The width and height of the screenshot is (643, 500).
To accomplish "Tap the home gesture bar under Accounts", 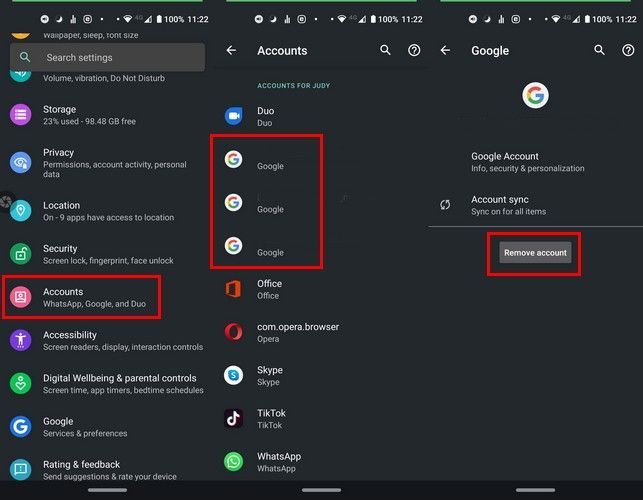I will pyautogui.click(x=321, y=490).
